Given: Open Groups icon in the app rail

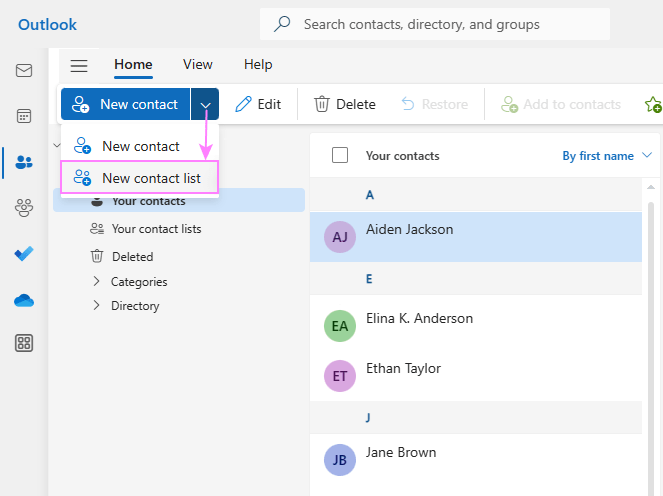Looking at the screenshot, I should (24, 208).
